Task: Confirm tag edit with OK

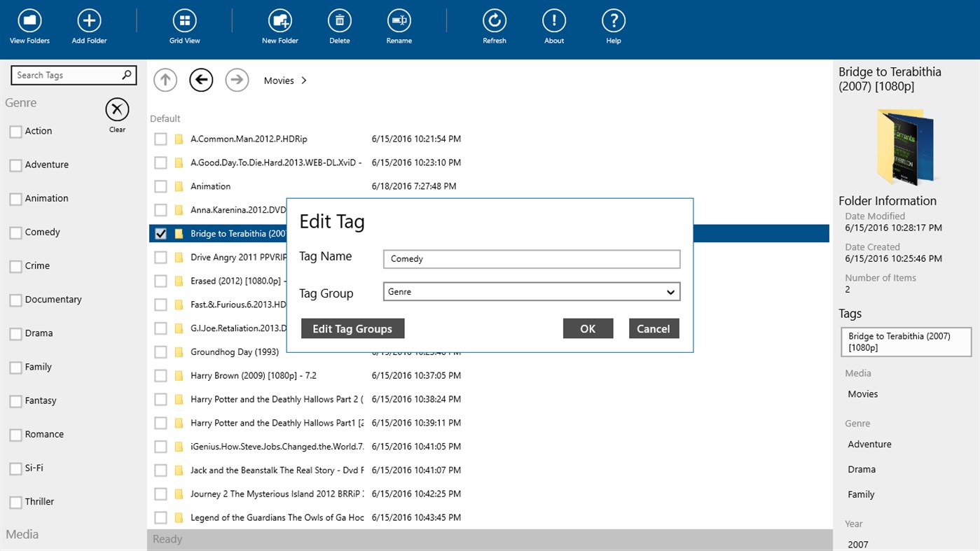Action: 588,328
